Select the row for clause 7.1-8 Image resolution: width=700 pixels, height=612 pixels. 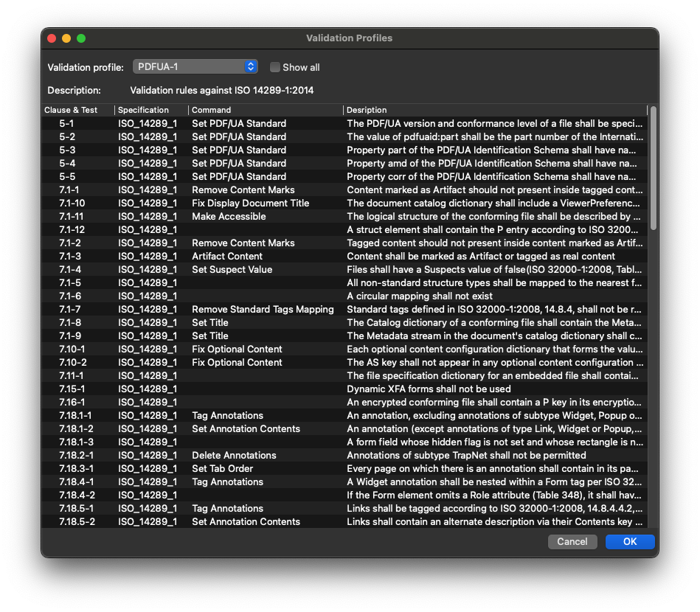[x=344, y=323]
